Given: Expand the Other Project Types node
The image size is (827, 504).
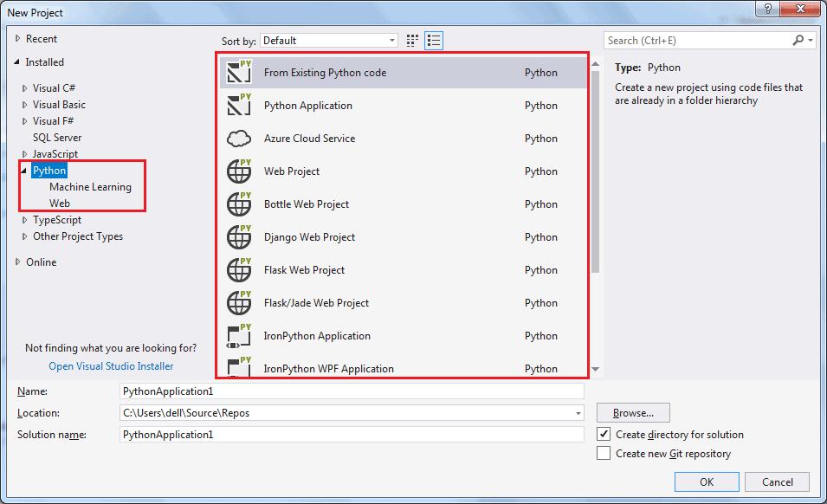Looking at the screenshot, I should tap(24, 236).
